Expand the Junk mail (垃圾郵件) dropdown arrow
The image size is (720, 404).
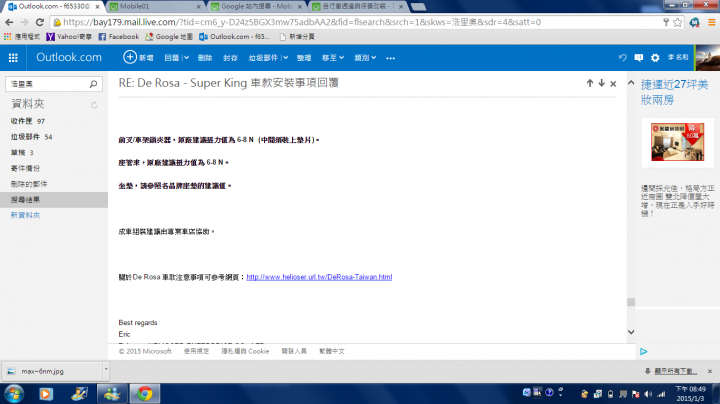click(x=285, y=58)
